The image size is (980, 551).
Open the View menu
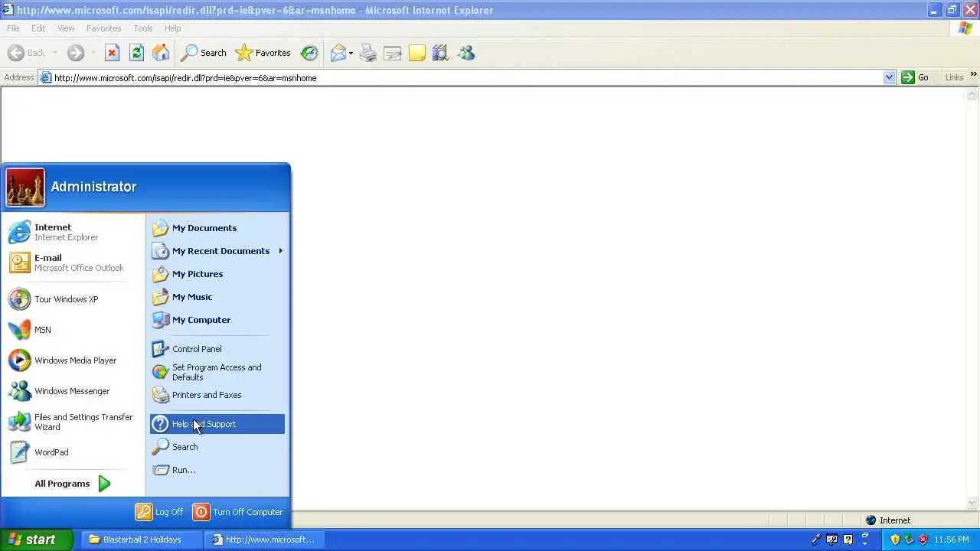click(x=66, y=28)
